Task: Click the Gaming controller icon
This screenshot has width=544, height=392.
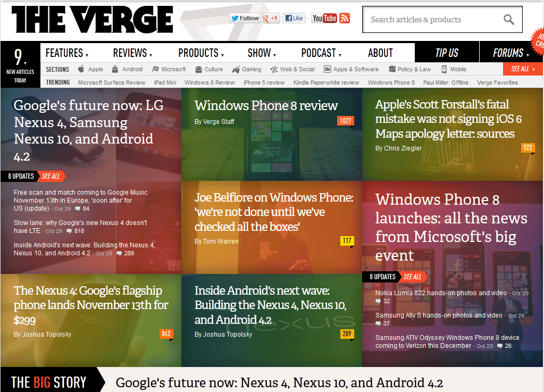Action: [x=236, y=69]
